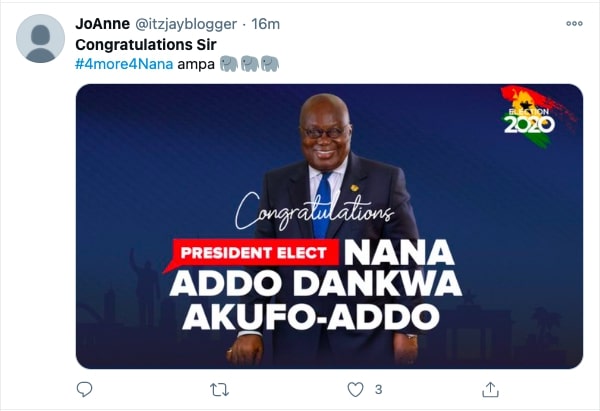Click the last elephant emoji
This screenshot has height=411, width=600.
click(270, 64)
